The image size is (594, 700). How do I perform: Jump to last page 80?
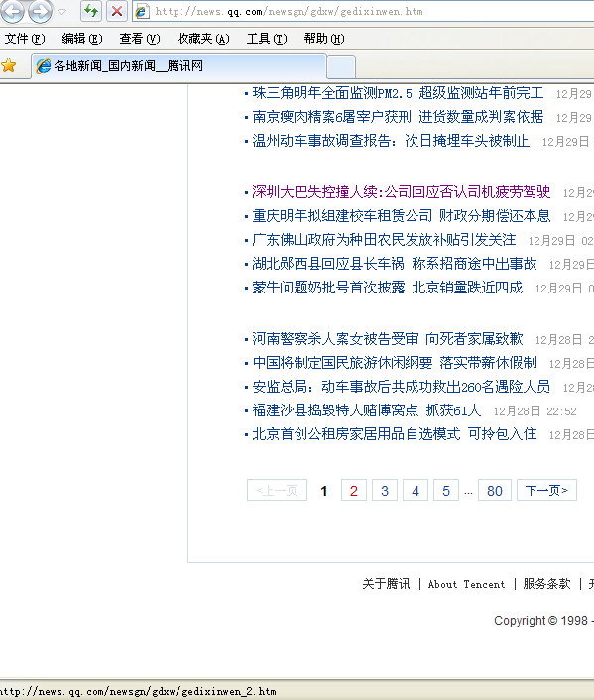click(x=495, y=491)
